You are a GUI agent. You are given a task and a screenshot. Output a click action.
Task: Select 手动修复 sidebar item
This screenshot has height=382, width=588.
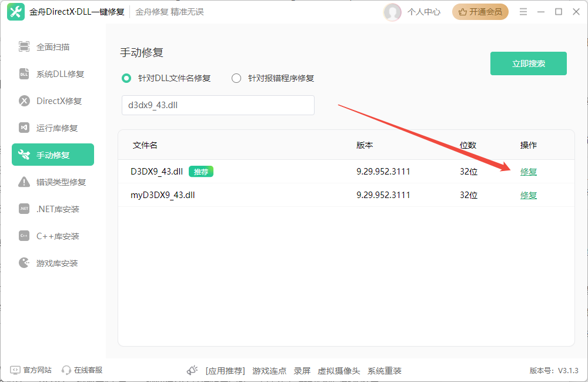click(53, 155)
